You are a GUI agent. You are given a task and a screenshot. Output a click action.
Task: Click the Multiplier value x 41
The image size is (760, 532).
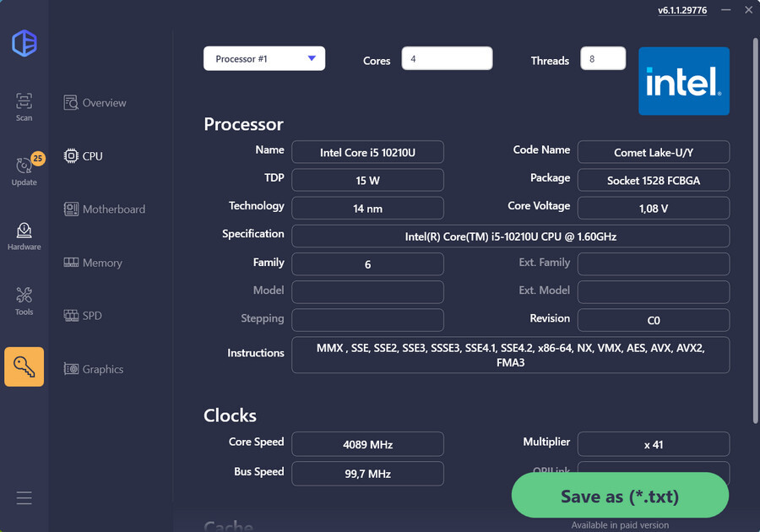click(654, 444)
